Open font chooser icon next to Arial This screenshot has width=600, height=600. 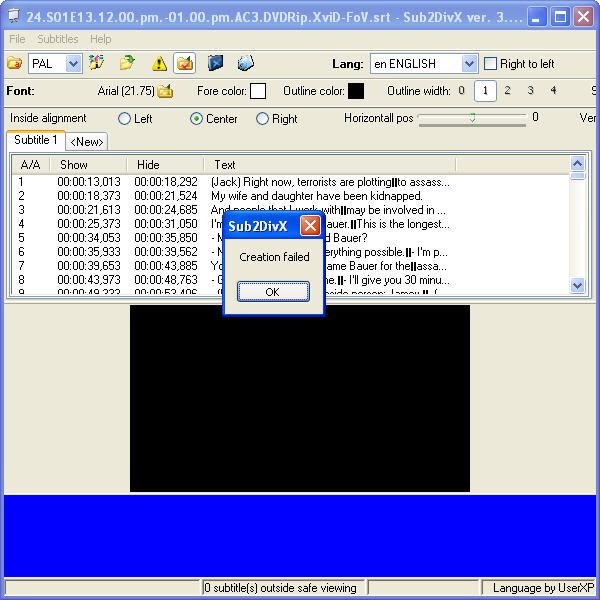(x=165, y=91)
